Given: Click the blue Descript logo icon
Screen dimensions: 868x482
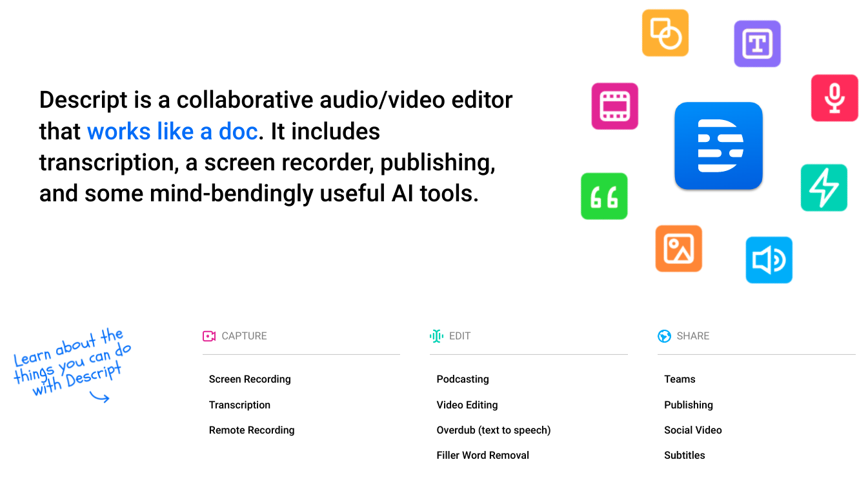Looking at the screenshot, I should coord(719,146).
